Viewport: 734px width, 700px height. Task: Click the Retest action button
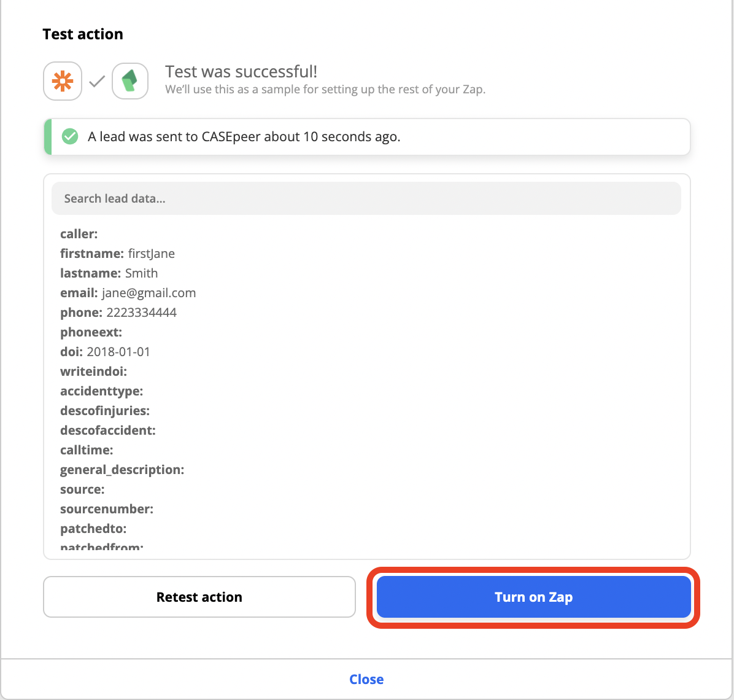coord(199,597)
